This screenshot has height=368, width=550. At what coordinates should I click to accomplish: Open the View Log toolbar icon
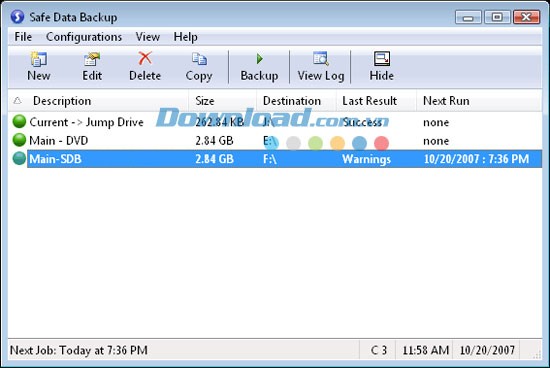pos(321,59)
